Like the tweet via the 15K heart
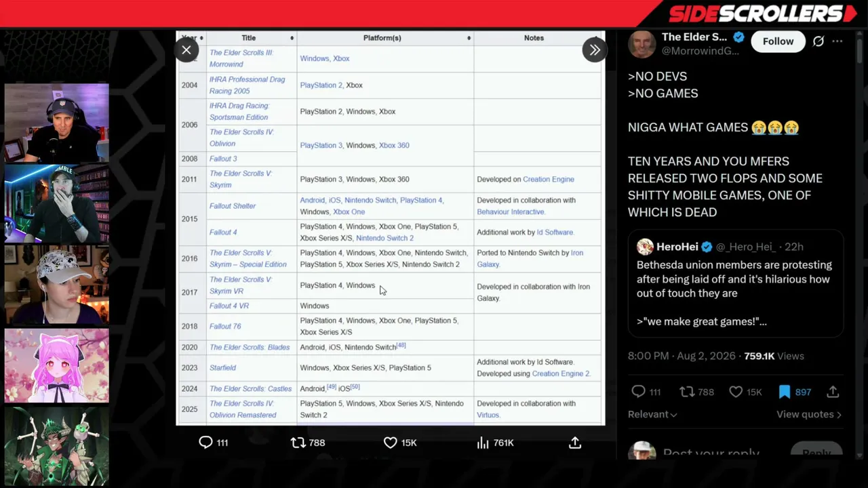Viewport: 868px width, 488px height. [736, 392]
